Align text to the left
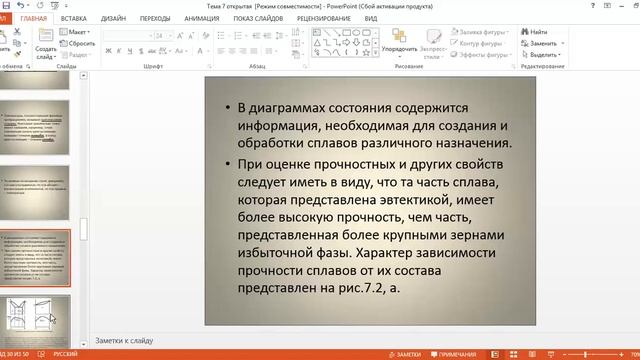640x360 pixels. [x=221, y=51]
